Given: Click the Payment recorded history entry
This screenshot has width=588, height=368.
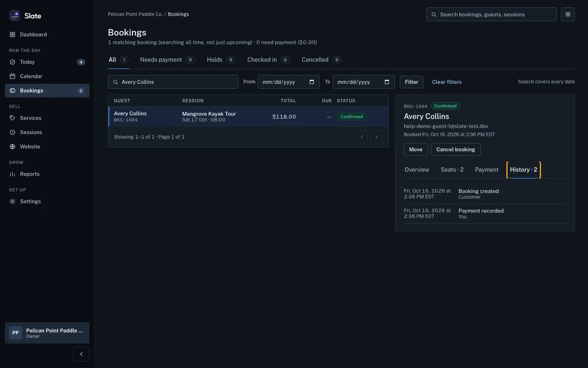Looking at the screenshot, I should tap(485, 213).
